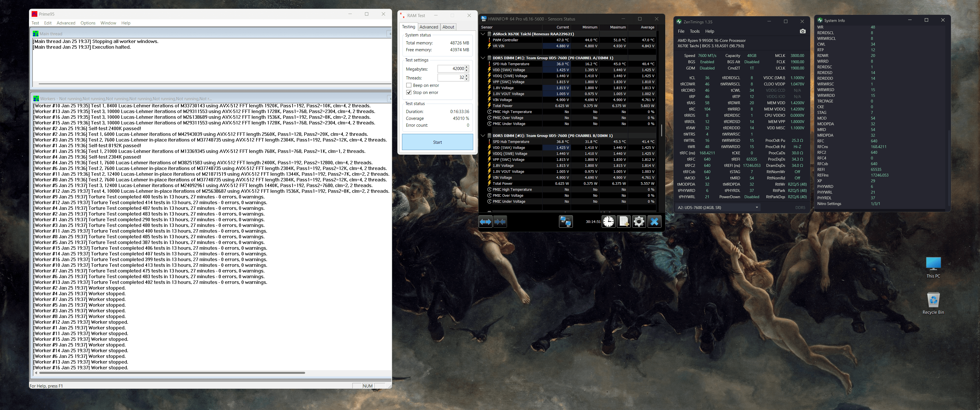Collapse ASRock X670E Taichi sensor group
The image size is (980, 410).
pyautogui.click(x=483, y=34)
